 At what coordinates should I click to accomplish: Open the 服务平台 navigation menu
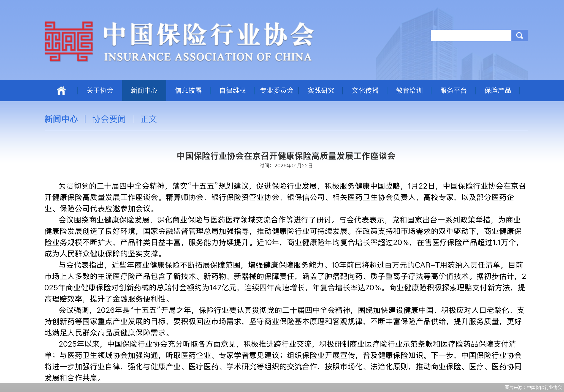point(453,91)
